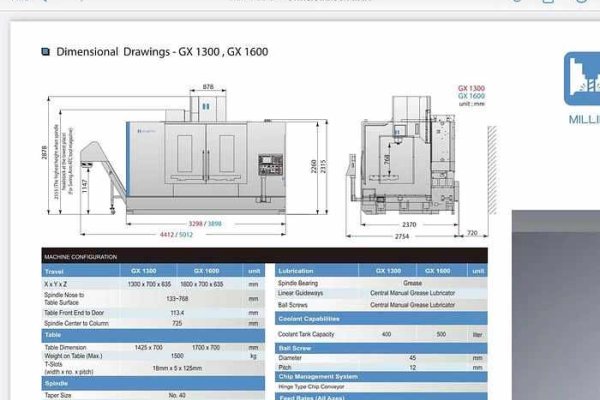Select the 500 coolant capacity value
This screenshot has height=400, width=600.
coord(441,334)
